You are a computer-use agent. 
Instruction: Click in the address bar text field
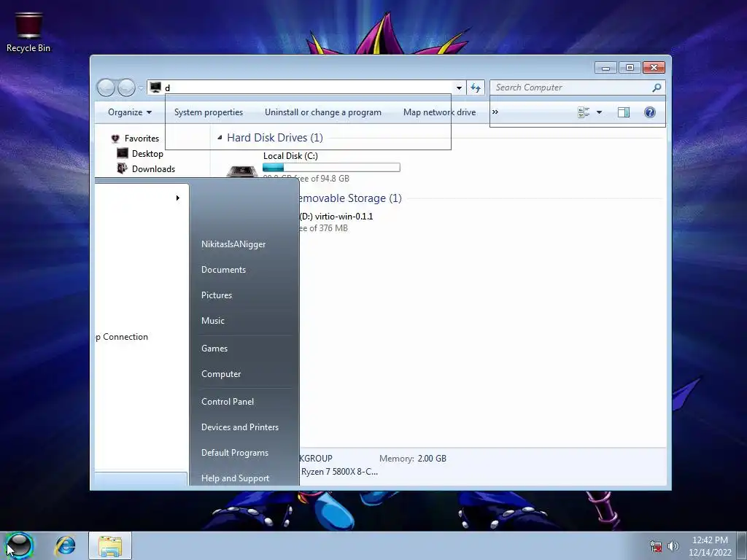pyautogui.click(x=309, y=87)
